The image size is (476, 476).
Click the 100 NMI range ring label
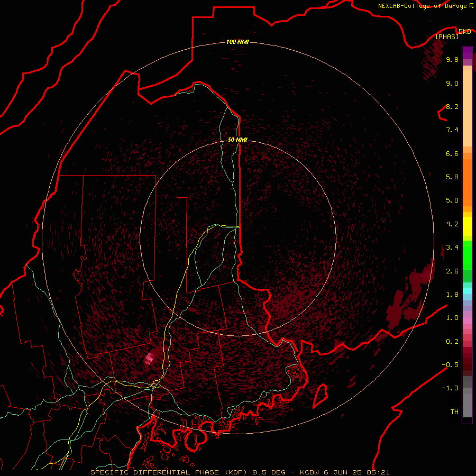tap(237, 42)
